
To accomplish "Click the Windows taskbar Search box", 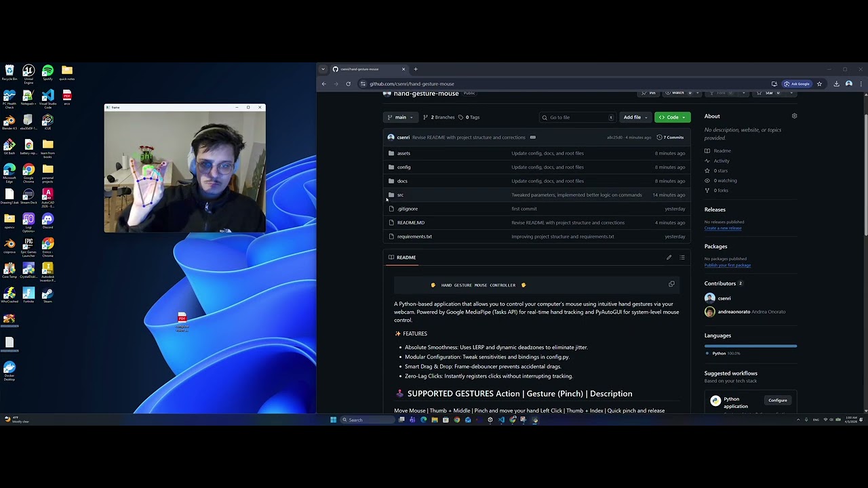I will tap(368, 420).
